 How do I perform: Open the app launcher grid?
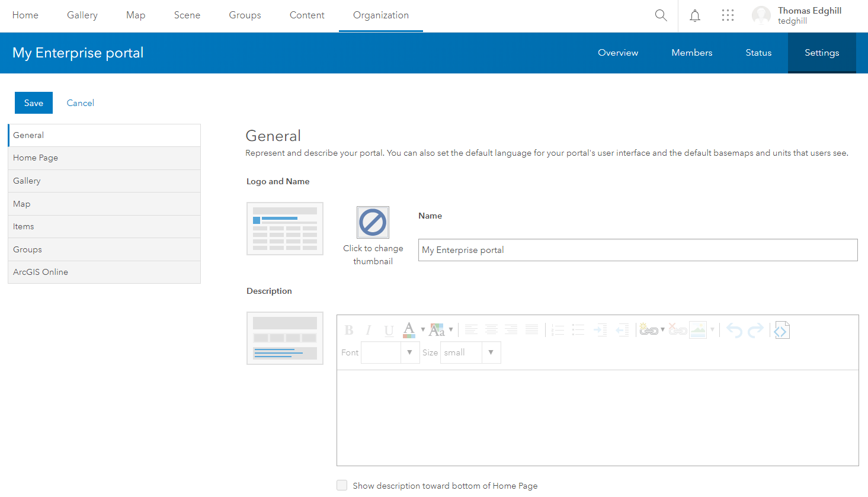coord(728,15)
